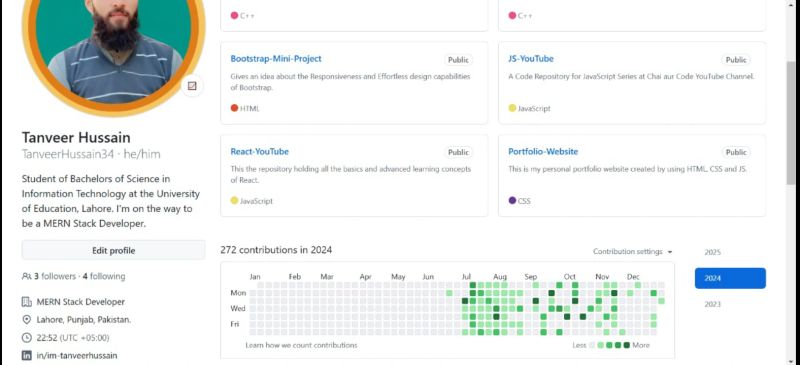Open Learn how we count contributions
Screen dimensions: 800x365
(301, 345)
